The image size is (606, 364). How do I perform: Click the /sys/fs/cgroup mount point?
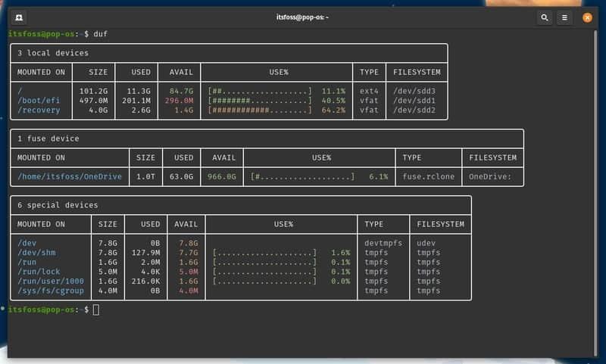click(49, 291)
